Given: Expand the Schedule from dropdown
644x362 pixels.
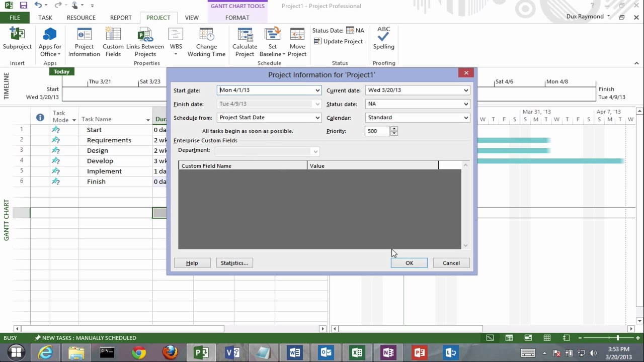Looking at the screenshot, I should point(317,118).
